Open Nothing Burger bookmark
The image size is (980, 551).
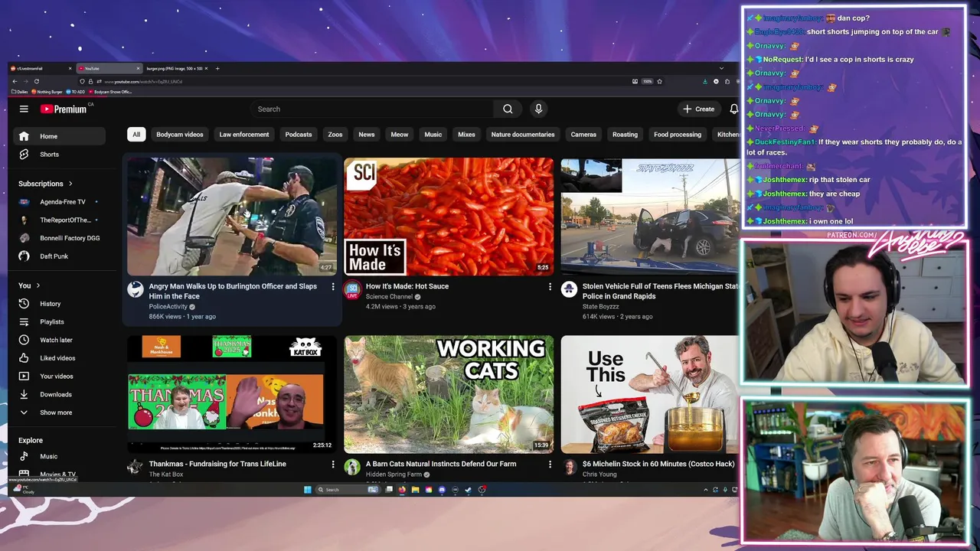point(47,92)
